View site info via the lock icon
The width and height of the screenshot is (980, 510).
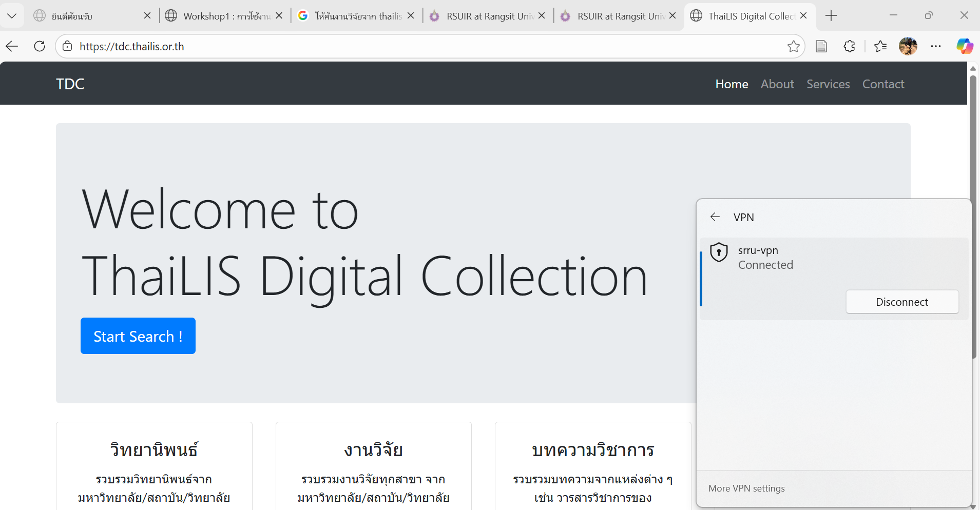coord(67,46)
